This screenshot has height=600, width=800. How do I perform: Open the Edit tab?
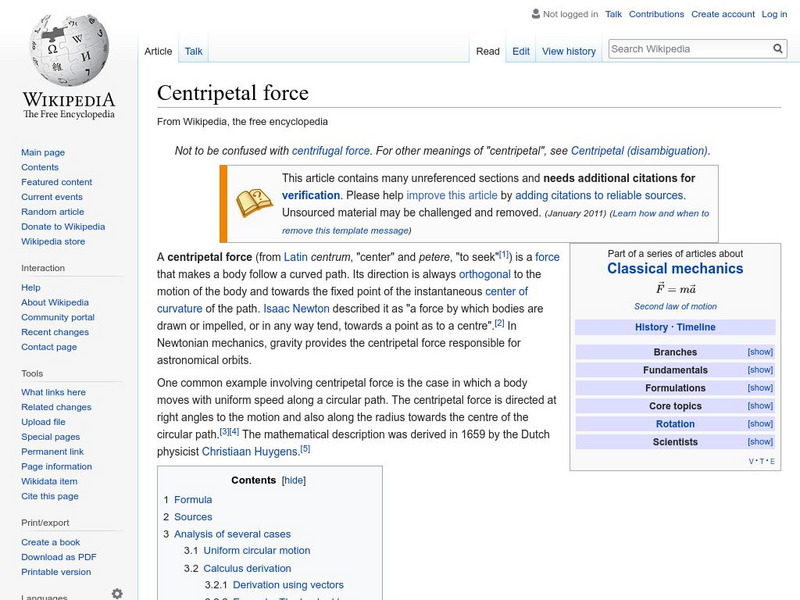click(x=521, y=51)
